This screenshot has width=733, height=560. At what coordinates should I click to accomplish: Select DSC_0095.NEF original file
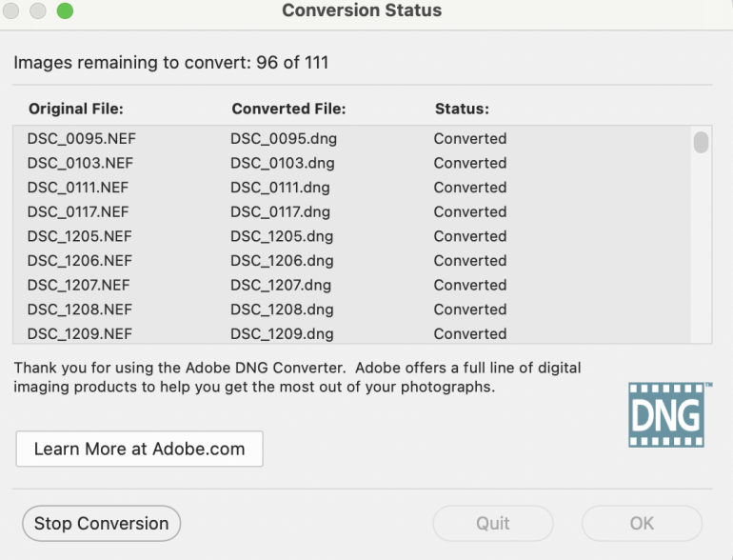tap(81, 138)
